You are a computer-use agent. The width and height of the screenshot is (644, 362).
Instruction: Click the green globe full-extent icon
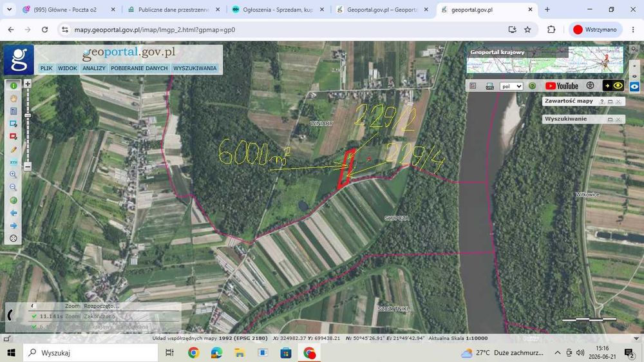point(14,200)
